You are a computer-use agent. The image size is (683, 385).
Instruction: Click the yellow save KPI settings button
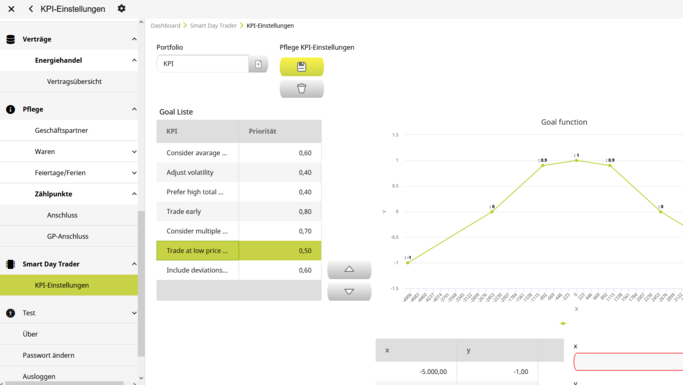(301, 67)
